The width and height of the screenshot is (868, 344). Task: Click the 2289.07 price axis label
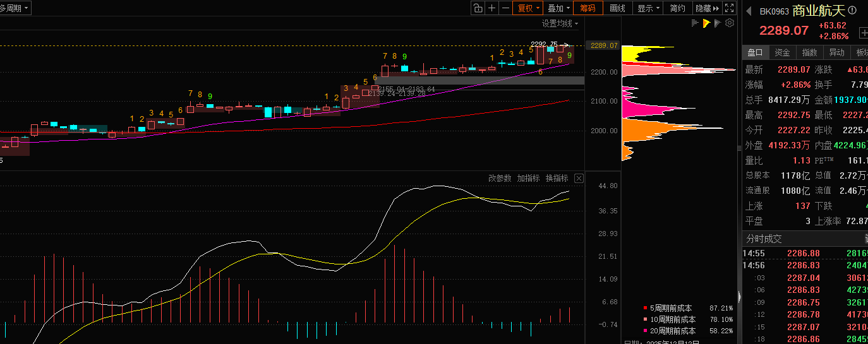click(605, 45)
